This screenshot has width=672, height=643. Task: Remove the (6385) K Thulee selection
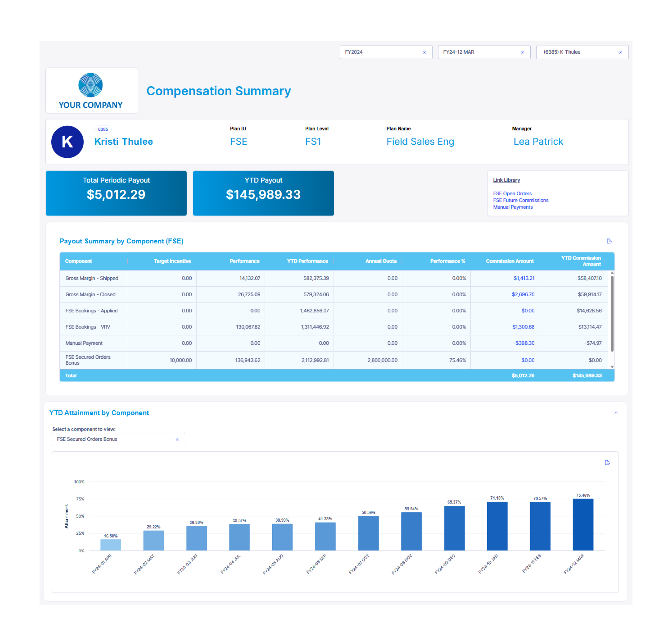(x=620, y=52)
